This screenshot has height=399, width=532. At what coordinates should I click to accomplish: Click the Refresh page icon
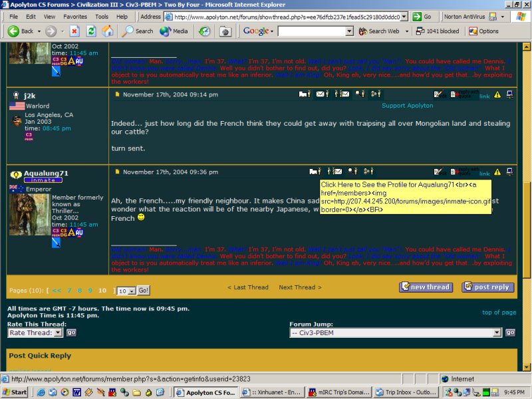click(91, 31)
